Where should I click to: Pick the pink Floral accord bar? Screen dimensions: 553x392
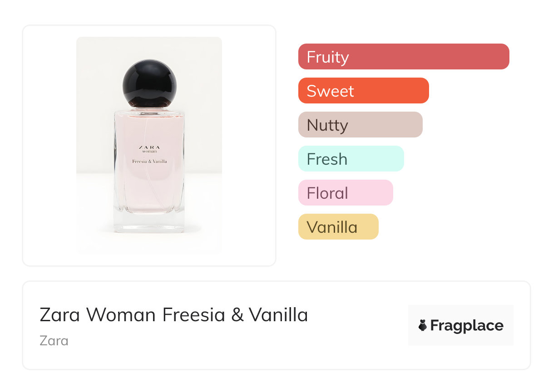[x=345, y=193]
